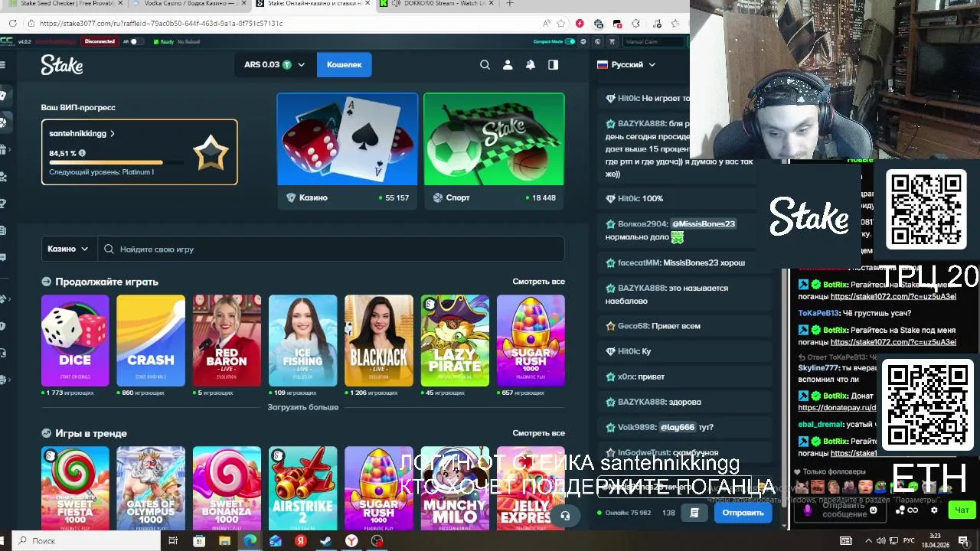This screenshot has width=980, height=551.
Task: Click the cart icon in extension bar
Action: click(x=610, y=41)
